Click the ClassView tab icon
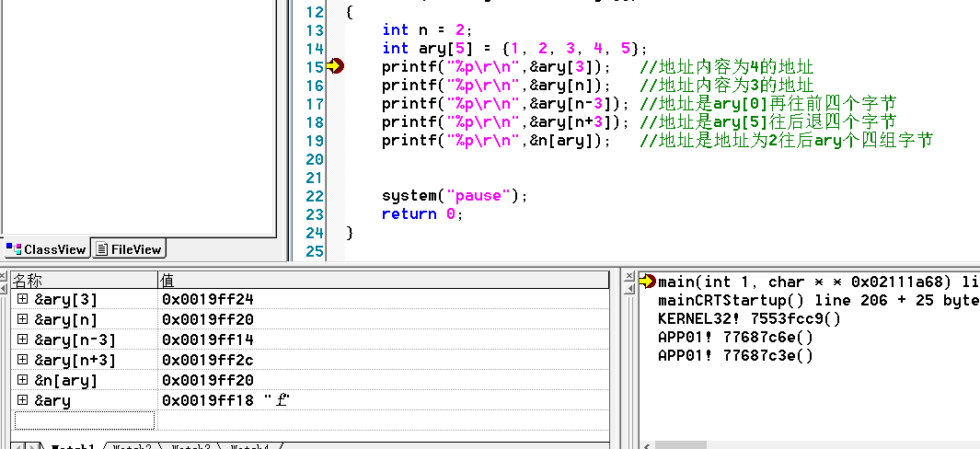The height and width of the screenshot is (449, 980). pyautogui.click(x=14, y=249)
